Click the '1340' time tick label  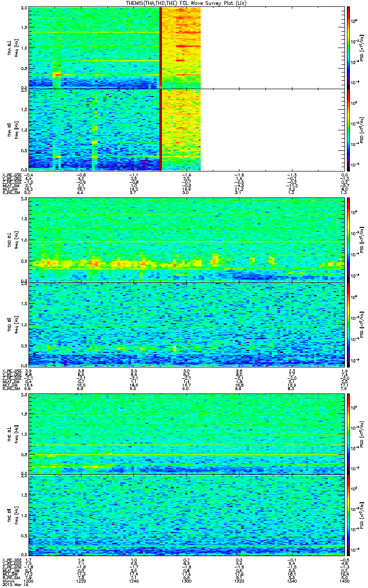[291, 582]
